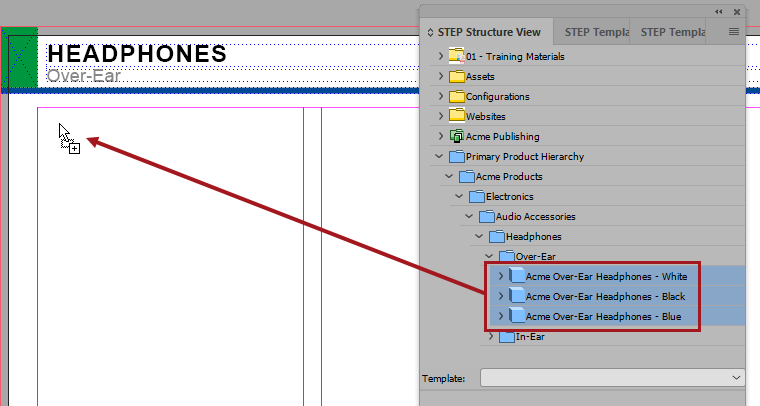Select Acme Over-Ear Headphones - Blue row
Viewport: 760px width, 406px height.
click(x=617, y=316)
